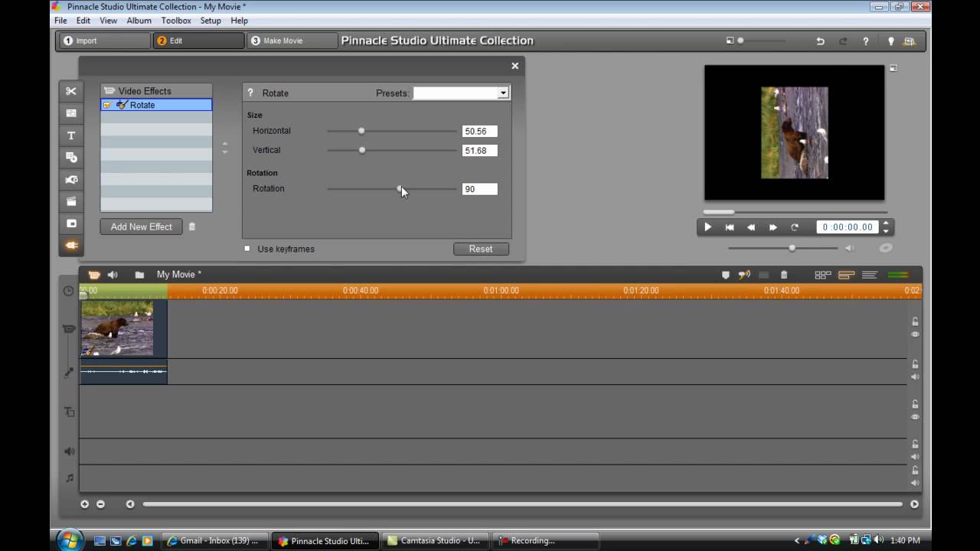Switch to Timeline view icon

point(846,275)
